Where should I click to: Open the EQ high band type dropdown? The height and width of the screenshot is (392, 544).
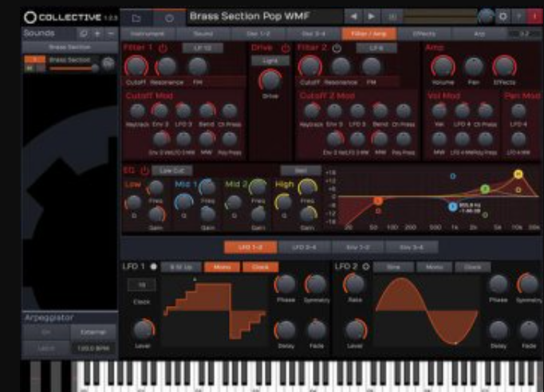point(301,171)
